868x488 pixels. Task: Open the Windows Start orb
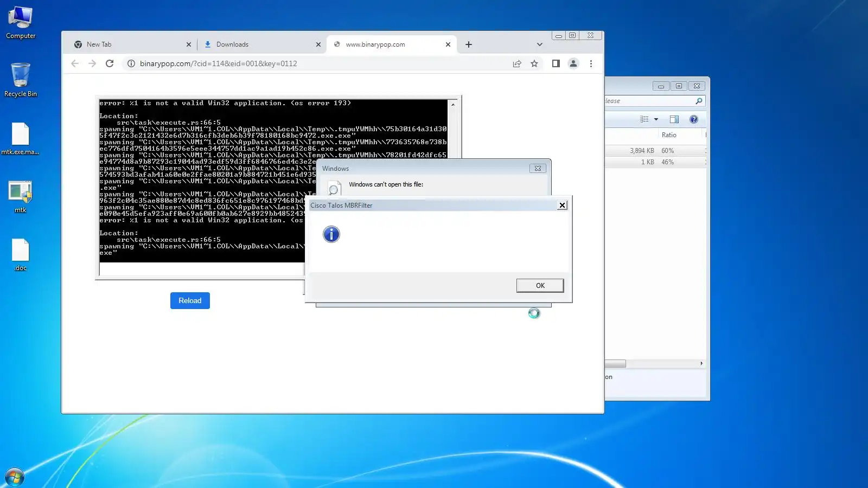point(15,477)
